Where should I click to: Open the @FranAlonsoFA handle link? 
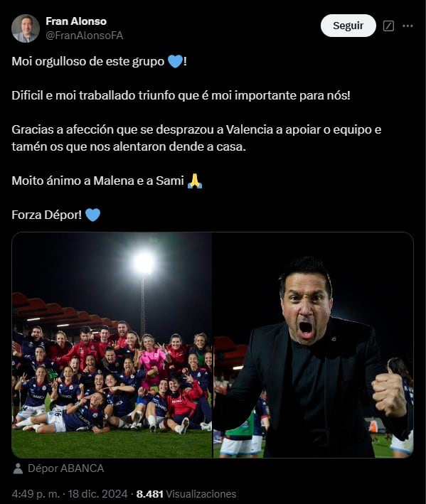85,36
